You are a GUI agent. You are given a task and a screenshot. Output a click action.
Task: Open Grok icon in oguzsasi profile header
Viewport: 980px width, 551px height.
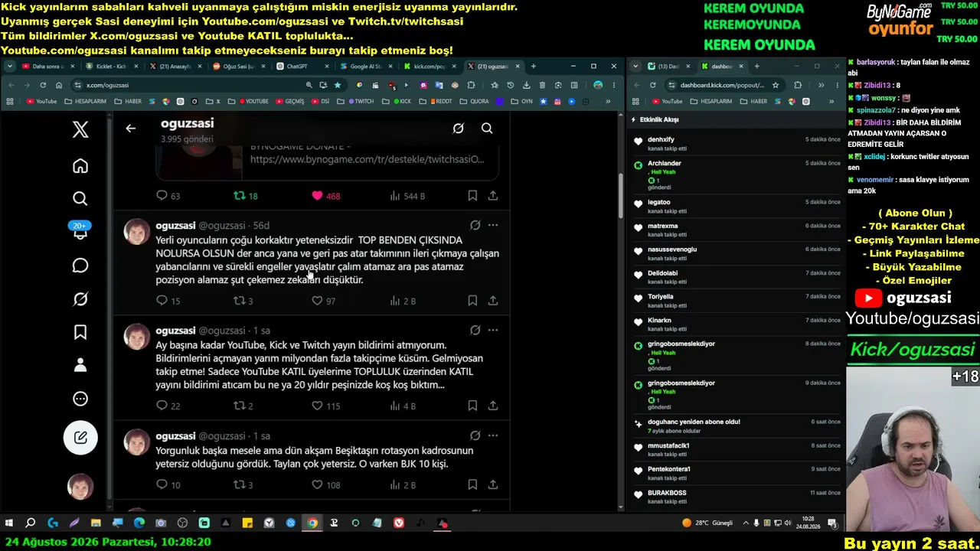(x=458, y=129)
